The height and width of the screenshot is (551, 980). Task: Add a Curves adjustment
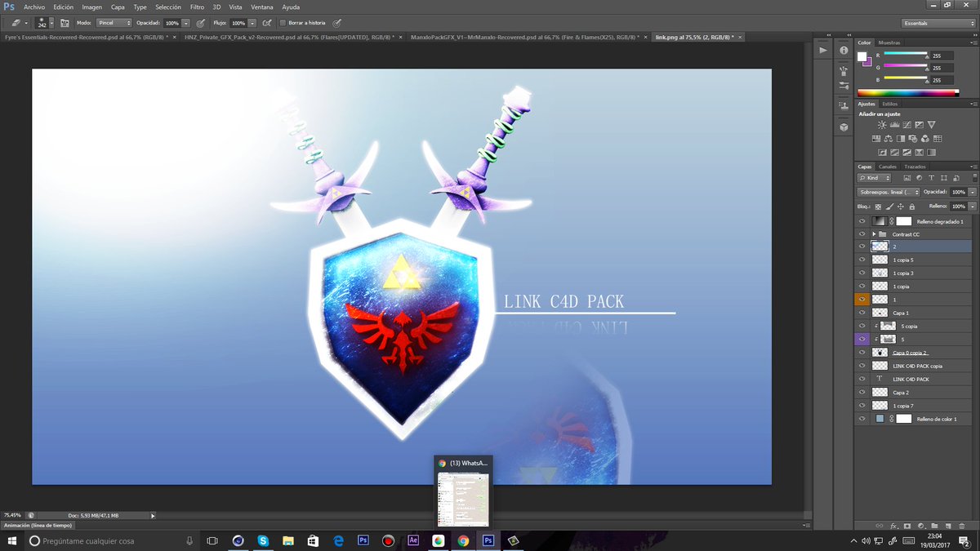(906, 124)
